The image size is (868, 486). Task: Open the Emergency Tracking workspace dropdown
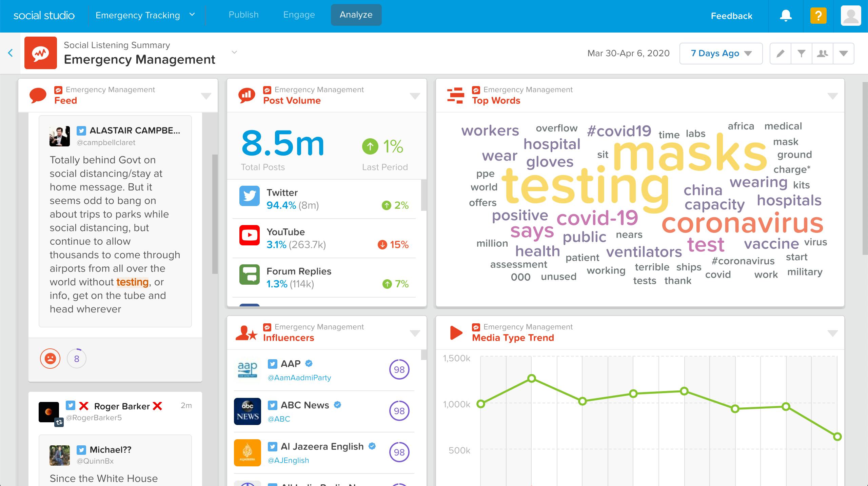[145, 15]
